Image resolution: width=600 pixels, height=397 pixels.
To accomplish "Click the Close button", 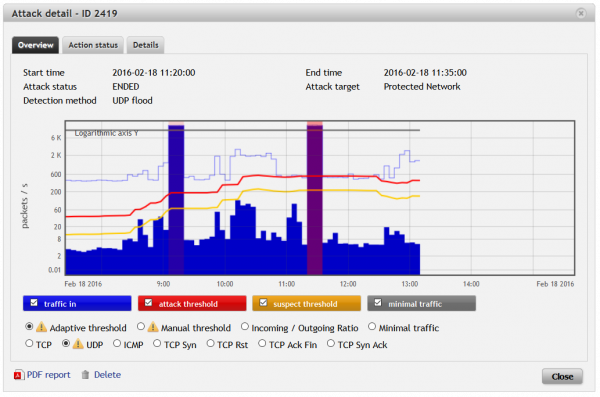I will click(562, 377).
